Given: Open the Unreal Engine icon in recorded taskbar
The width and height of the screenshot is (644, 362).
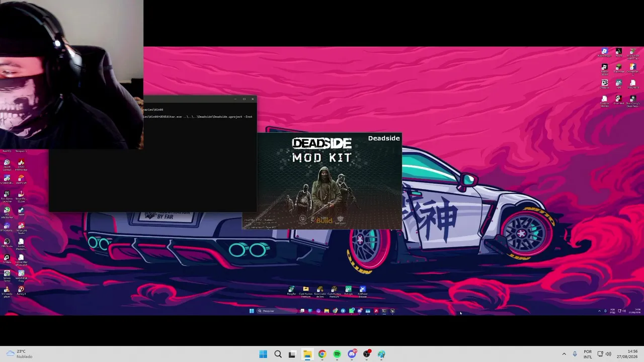Looking at the screenshot, I should coord(392,311).
